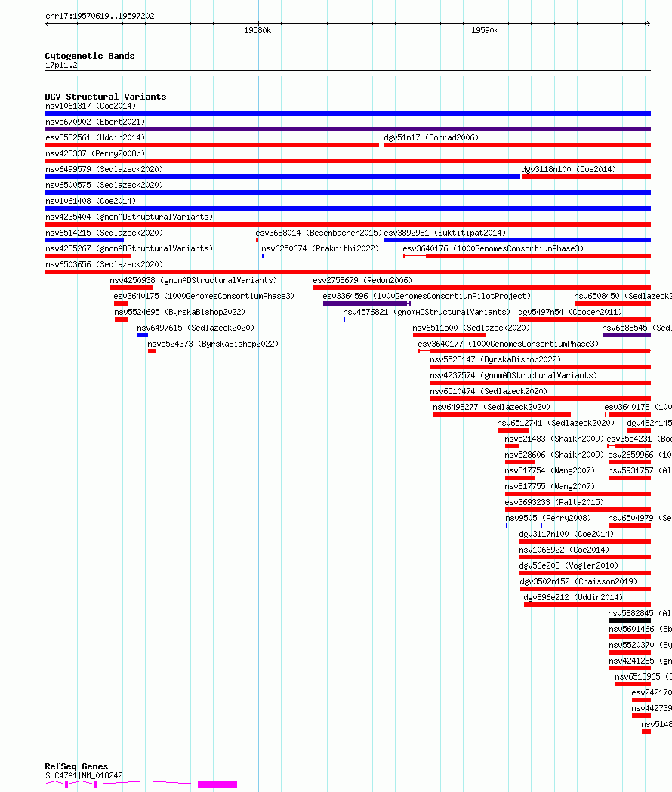
Task: Click nsv6512741 (Sedlazeck2020) label
Action: tap(555, 424)
